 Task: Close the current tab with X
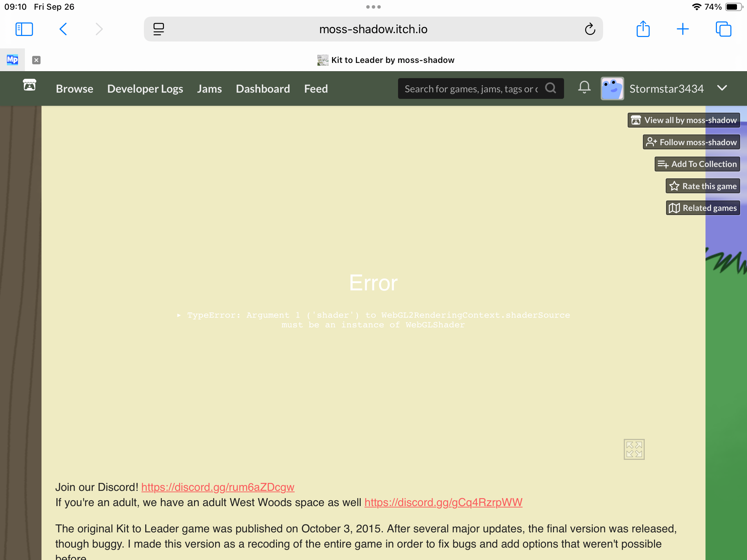36,60
